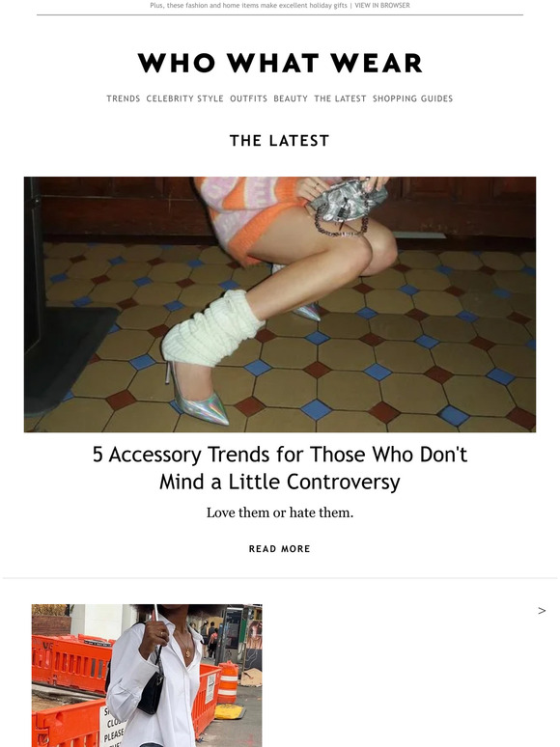Visit The Latest navigation link

click(340, 98)
